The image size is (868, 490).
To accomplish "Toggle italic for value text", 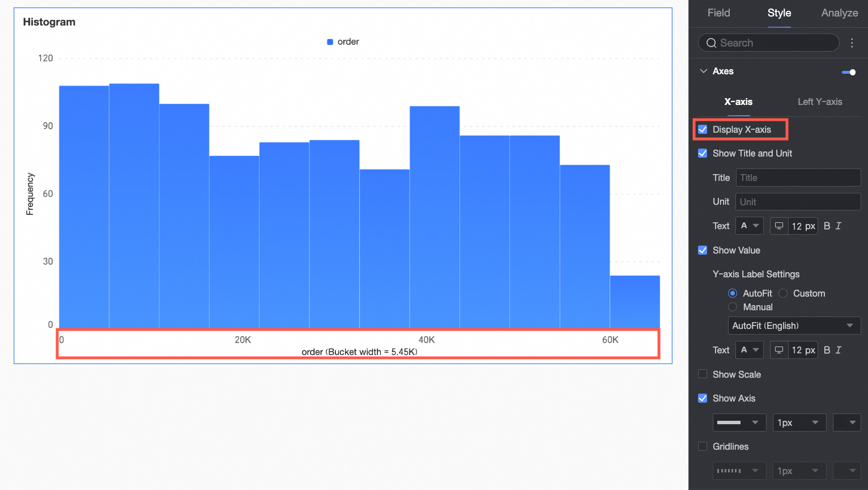I will (x=839, y=350).
